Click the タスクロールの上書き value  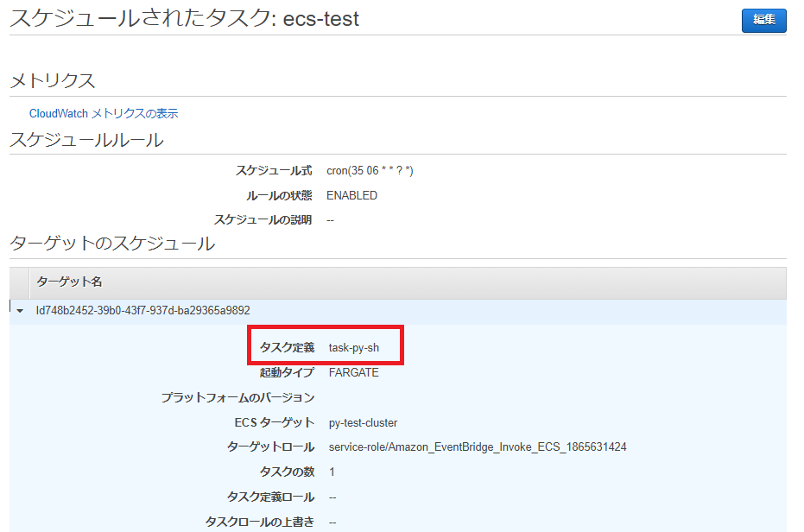pyautogui.click(x=331, y=522)
